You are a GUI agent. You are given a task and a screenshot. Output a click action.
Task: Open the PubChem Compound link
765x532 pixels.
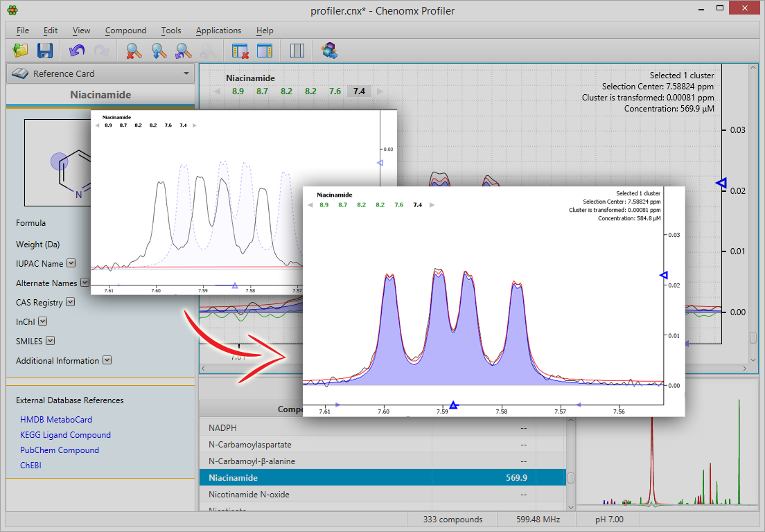pos(59,450)
